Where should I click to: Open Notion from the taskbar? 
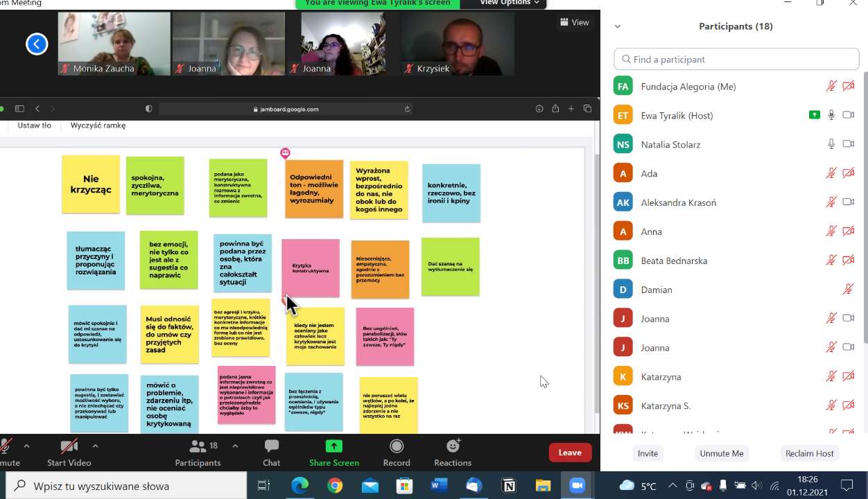pyautogui.click(x=509, y=486)
